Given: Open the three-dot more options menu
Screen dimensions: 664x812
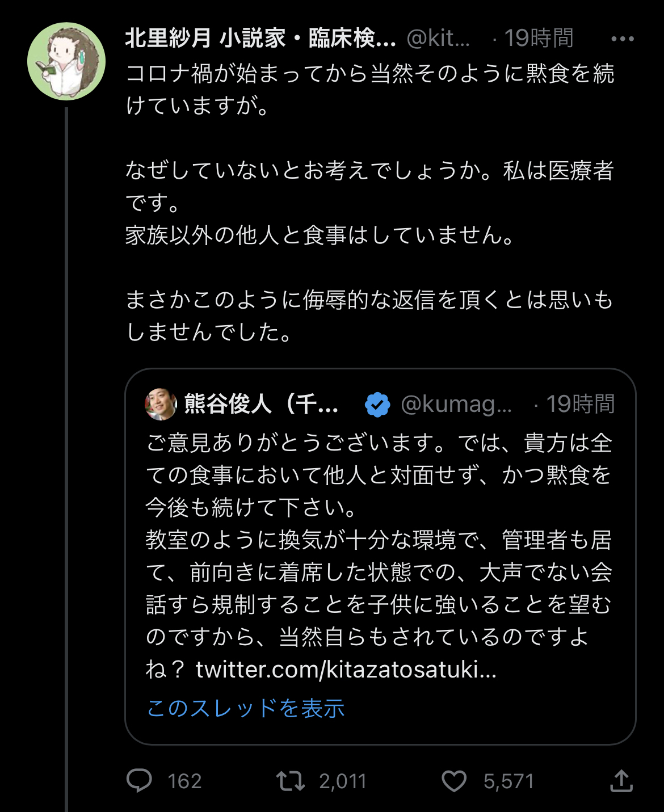Looking at the screenshot, I should click(622, 39).
